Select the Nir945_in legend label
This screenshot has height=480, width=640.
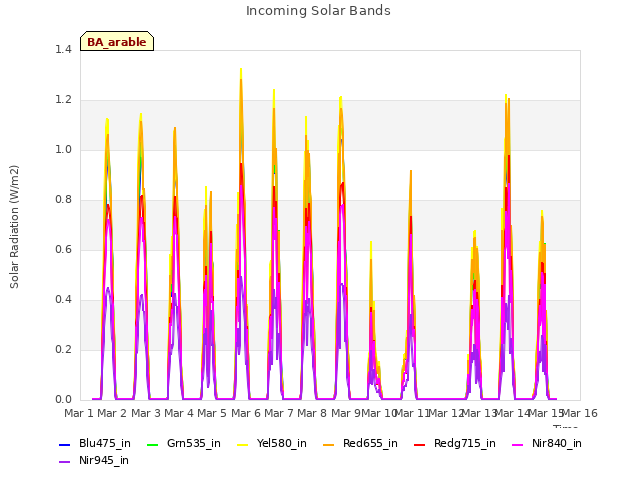[x=104, y=460]
